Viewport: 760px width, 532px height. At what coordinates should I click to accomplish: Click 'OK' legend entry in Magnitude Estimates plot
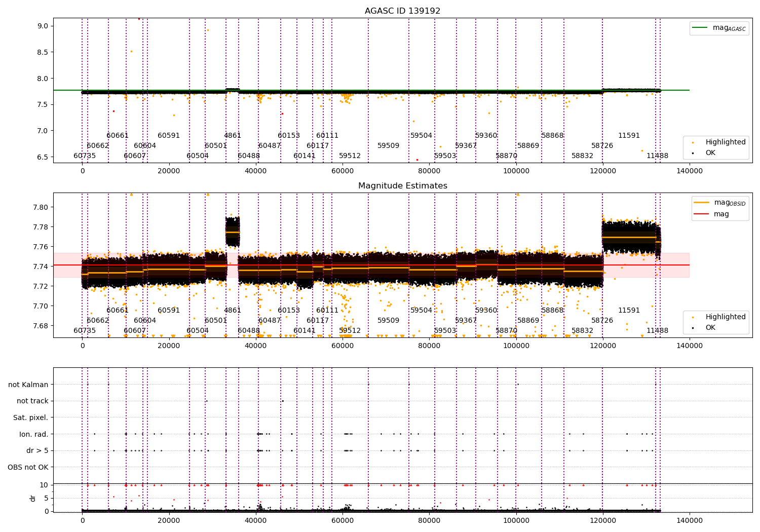tap(710, 328)
